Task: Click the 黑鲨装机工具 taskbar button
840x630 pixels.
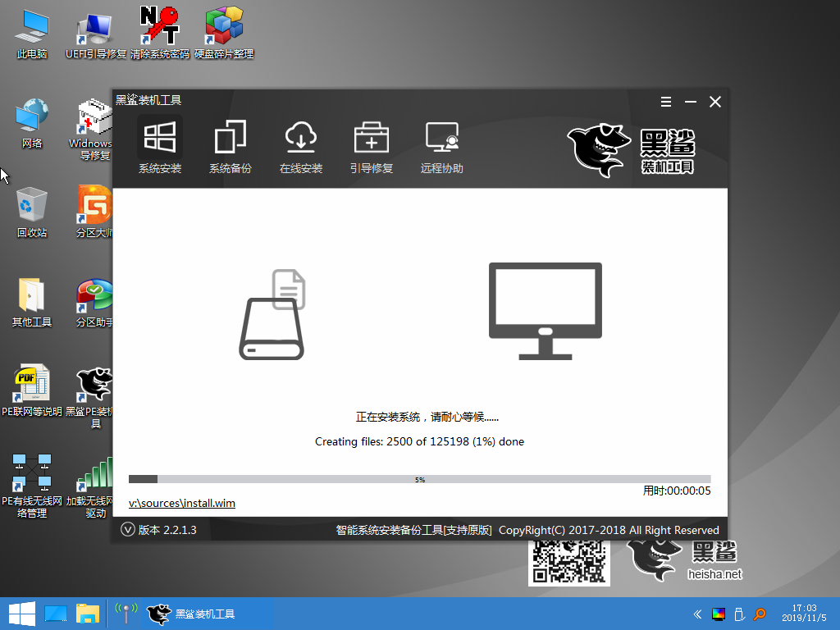Action: (x=195, y=613)
